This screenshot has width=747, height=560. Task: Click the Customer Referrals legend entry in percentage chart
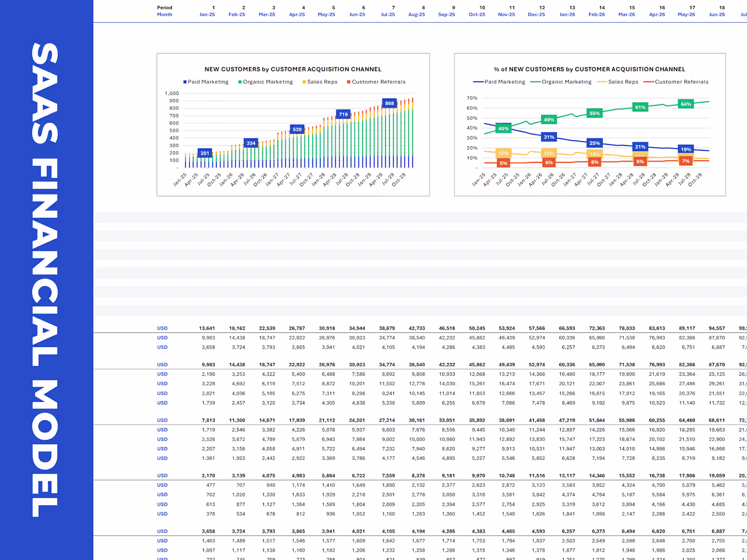click(x=676, y=82)
